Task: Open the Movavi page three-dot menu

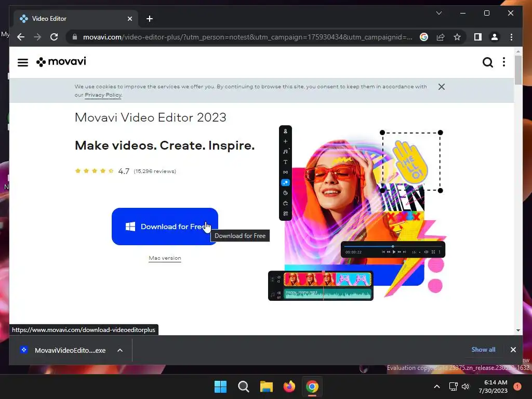Action: click(504, 62)
